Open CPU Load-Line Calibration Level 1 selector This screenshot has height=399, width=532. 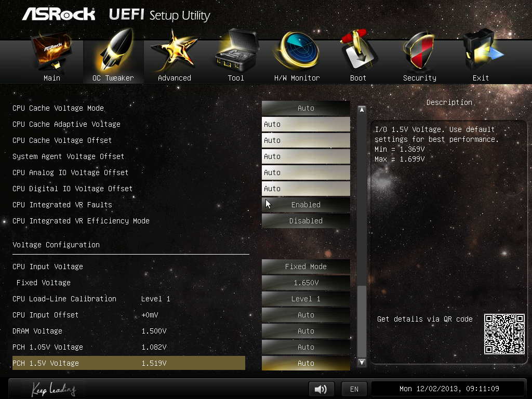tap(305, 299)
